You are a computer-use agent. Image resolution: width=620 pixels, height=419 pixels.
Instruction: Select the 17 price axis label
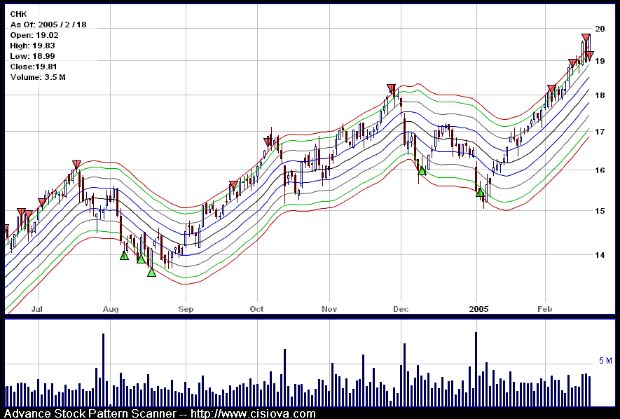pos(600,132)
